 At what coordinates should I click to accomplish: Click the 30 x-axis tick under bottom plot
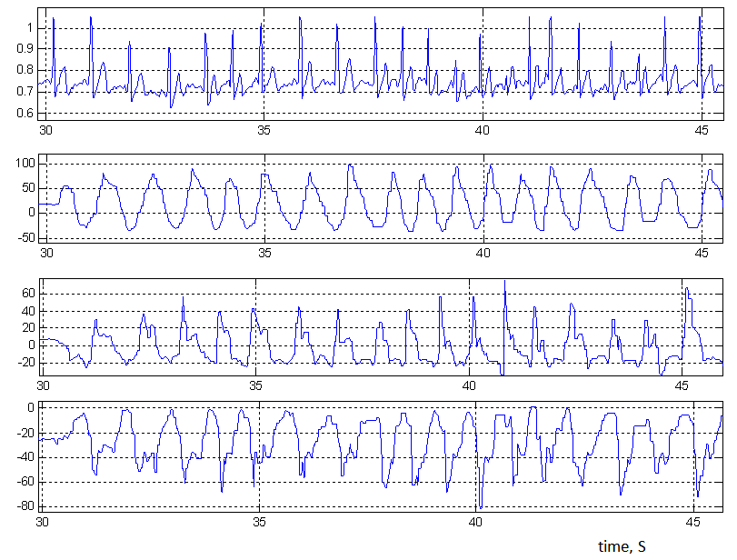(43, 524)
